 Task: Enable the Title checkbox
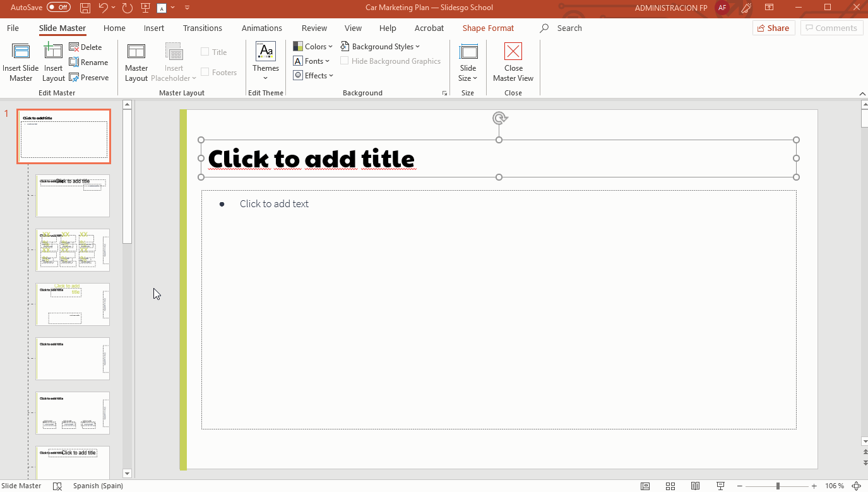pyautogui.click(x=205, y=52)
